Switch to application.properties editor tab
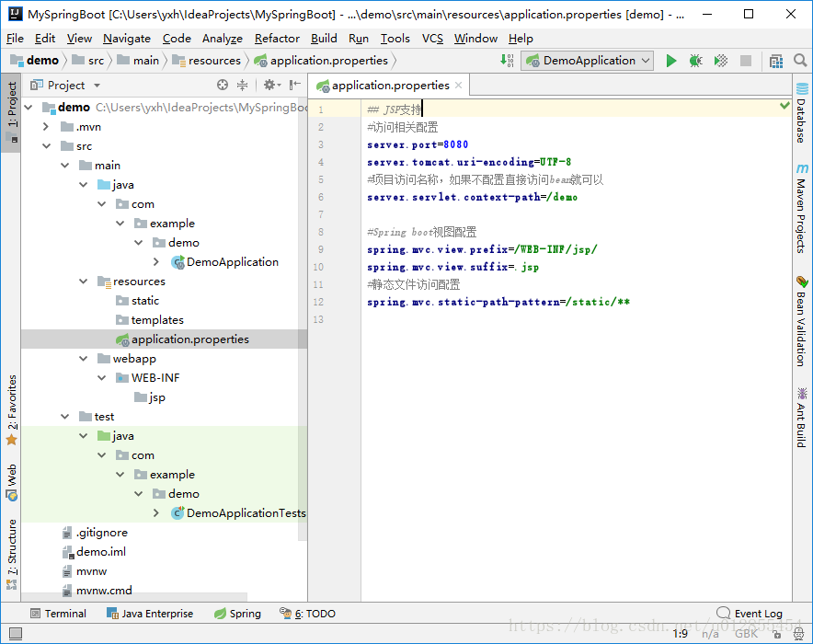This screenshot has width=813, height=644. pyautogui.click(x=390, y=86)
